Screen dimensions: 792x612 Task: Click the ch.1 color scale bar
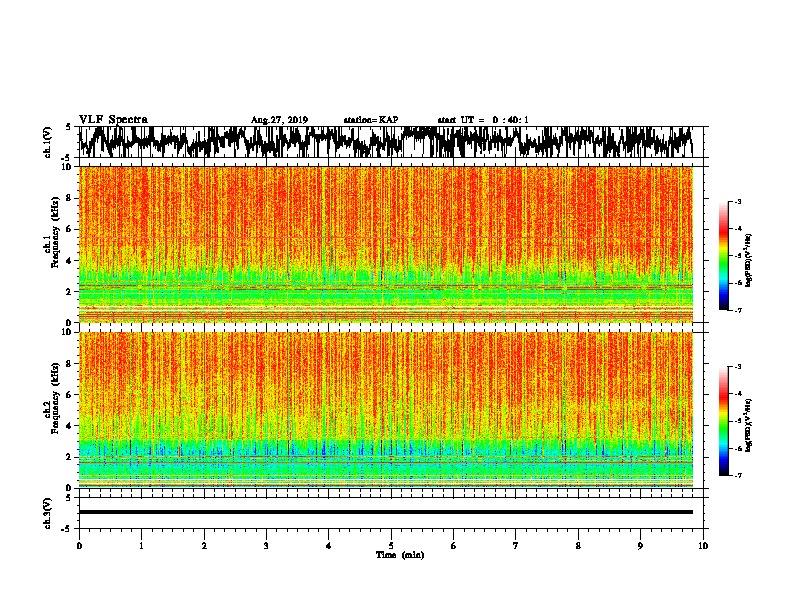tap(723, 256)
